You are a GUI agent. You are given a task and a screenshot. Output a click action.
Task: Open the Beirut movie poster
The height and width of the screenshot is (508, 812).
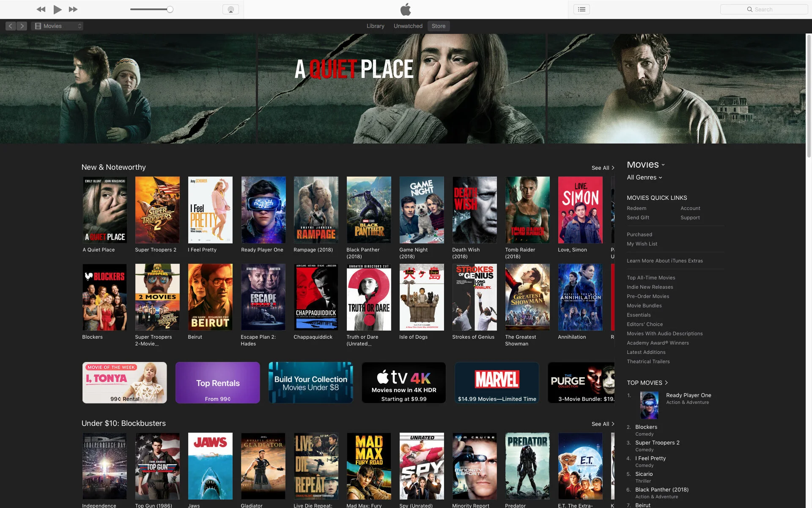[x=210, y=297]
